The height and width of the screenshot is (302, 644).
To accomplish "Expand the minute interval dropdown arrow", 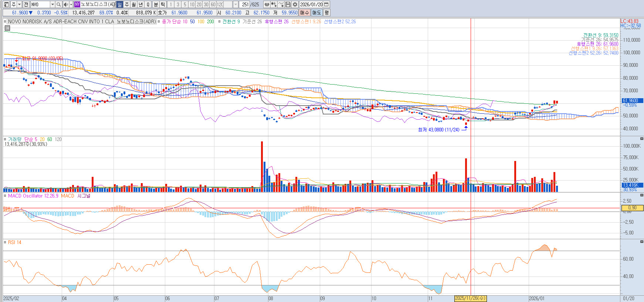I will (235, 4).
